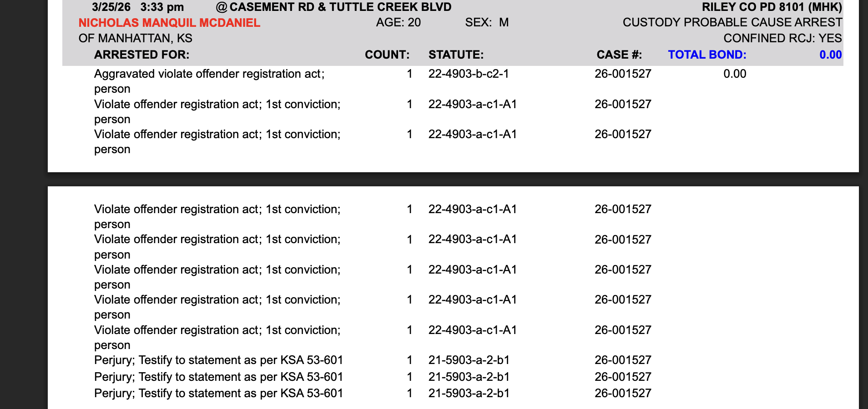The height and width of the screenshot is (409, 868).
Task: Click the CONFINED RCJ: YES text
Action: click(782, 39)
